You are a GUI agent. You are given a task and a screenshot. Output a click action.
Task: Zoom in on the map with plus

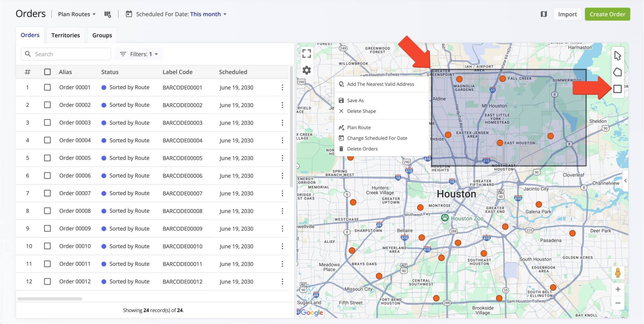[x=618, y=289]
